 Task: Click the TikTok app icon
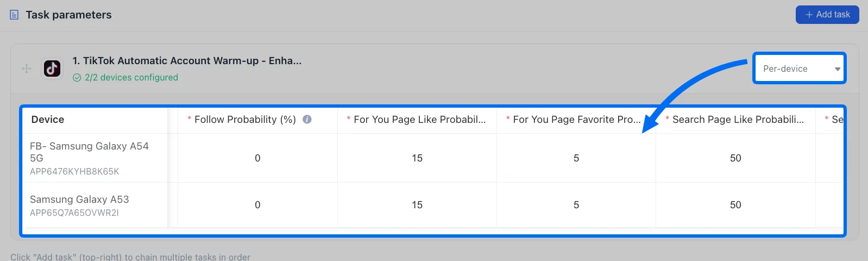click(x=52, y=69)
